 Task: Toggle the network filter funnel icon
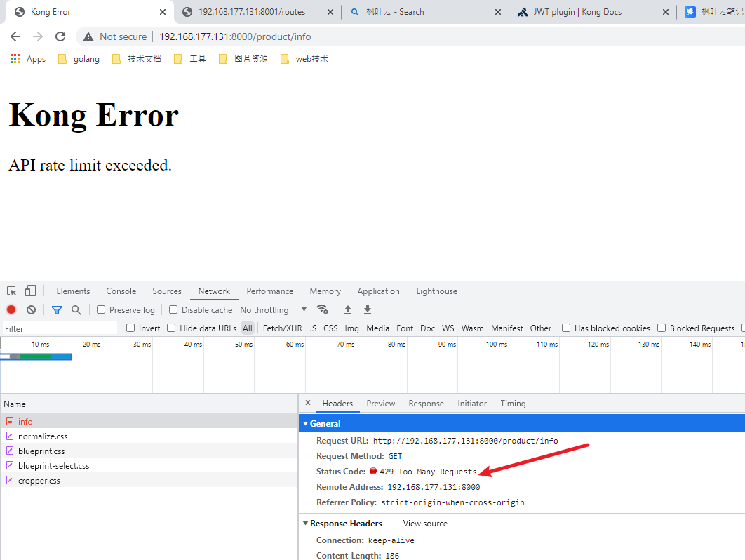(57, 310)
